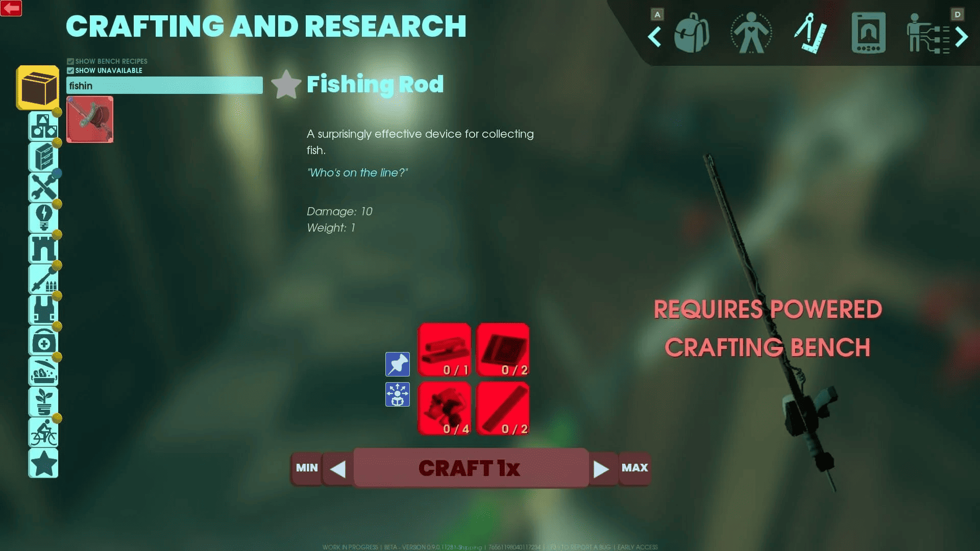Select the Farming/Plant category icon
Screen dimensions: 980x551
coord(43,402)
